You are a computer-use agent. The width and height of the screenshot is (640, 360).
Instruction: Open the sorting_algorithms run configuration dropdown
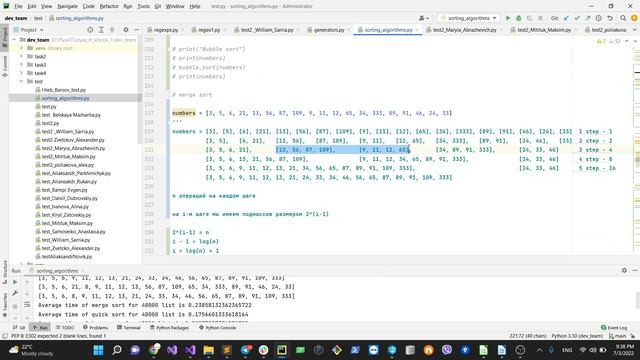coord(468,18)
